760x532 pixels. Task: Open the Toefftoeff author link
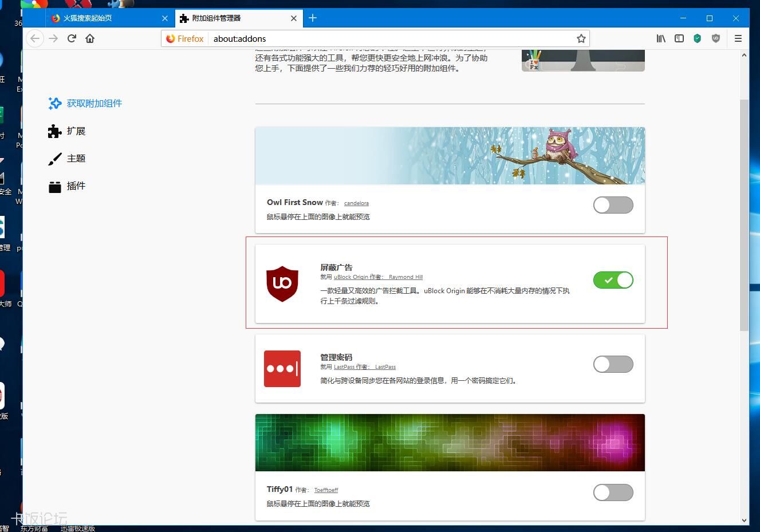326,490
